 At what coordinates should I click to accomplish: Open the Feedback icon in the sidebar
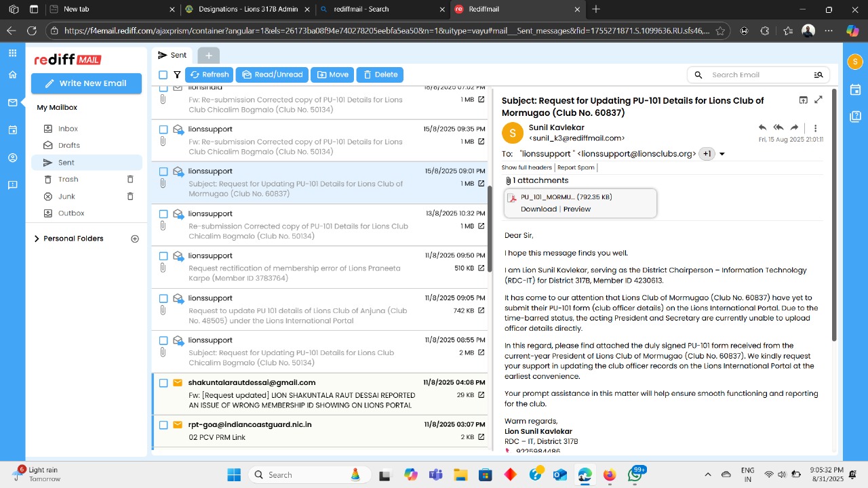(12, 185)
